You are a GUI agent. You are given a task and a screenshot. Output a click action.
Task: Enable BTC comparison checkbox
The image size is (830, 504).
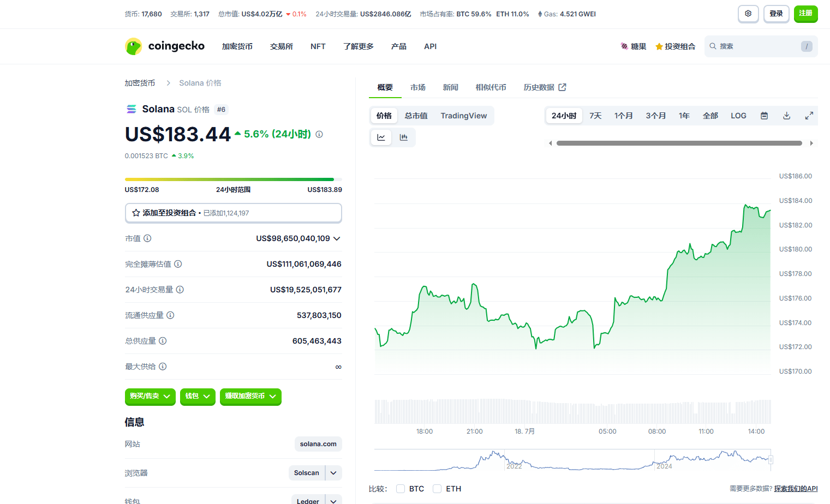pos(401,489)
